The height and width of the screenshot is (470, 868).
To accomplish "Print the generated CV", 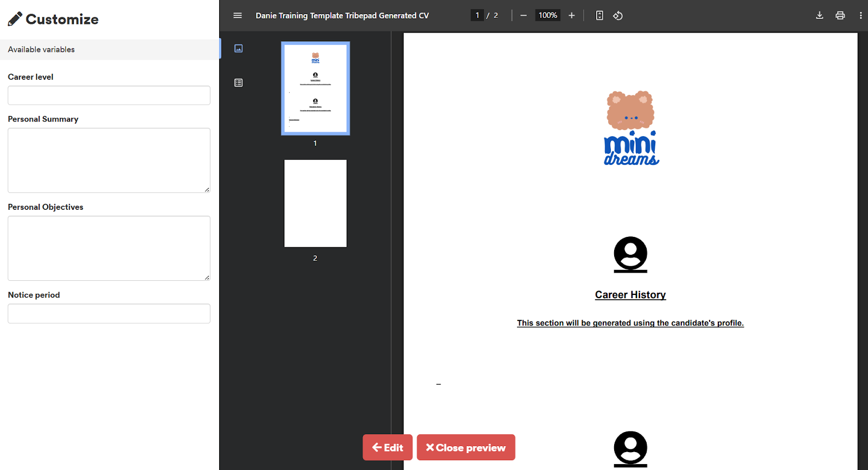I will click(840, 16).
